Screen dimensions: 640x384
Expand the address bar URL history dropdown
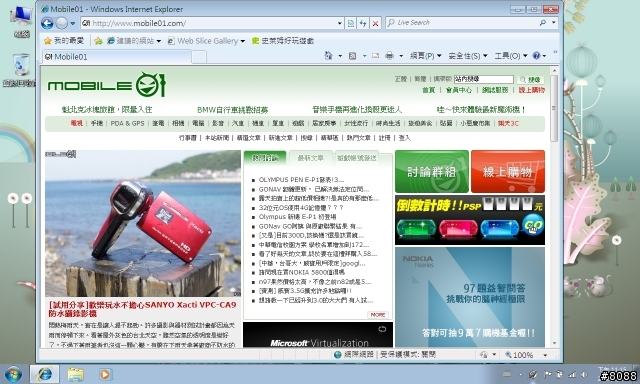click(x=340, y=23)
